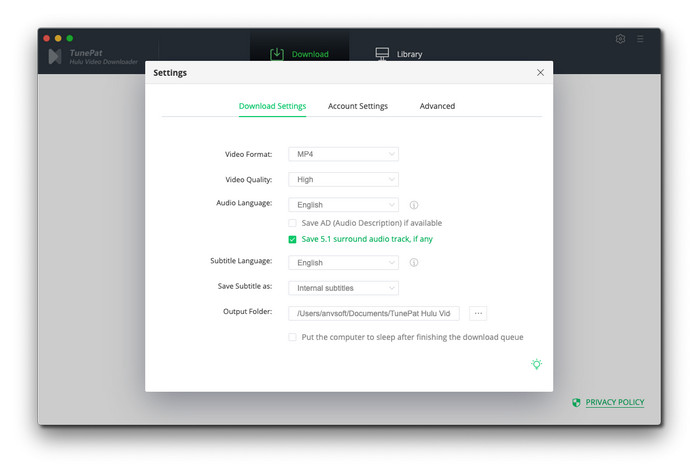Switch to Account Settings tab
Screen dimensions: 699x473
coord(358,106)
